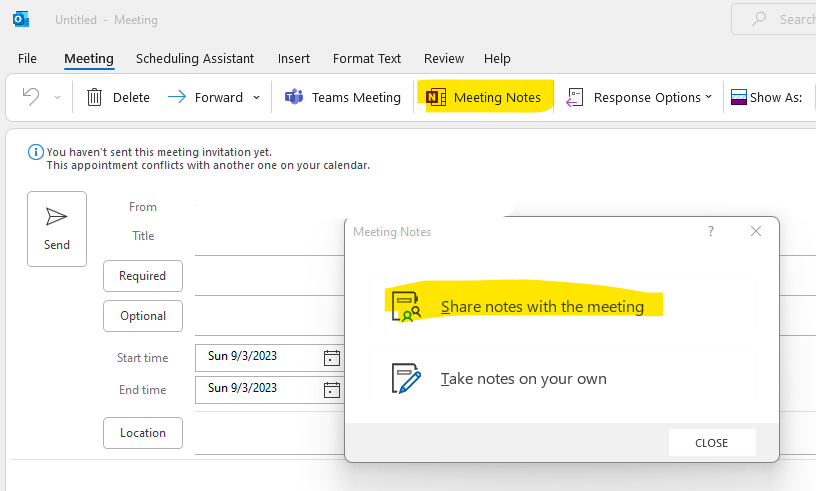This screenshot has width=816, height=491.
Task: Open End time calendar picker icon
Action: [332, 390]
